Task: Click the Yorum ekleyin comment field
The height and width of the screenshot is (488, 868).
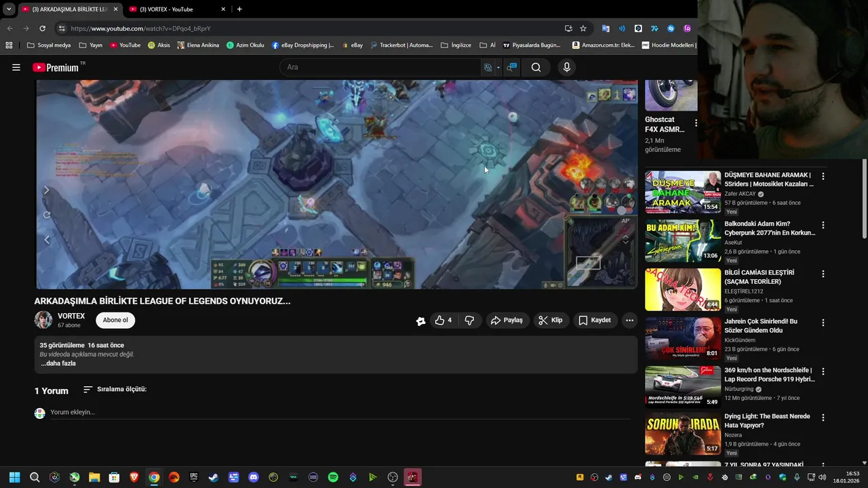Action: [x=339, y=412]
